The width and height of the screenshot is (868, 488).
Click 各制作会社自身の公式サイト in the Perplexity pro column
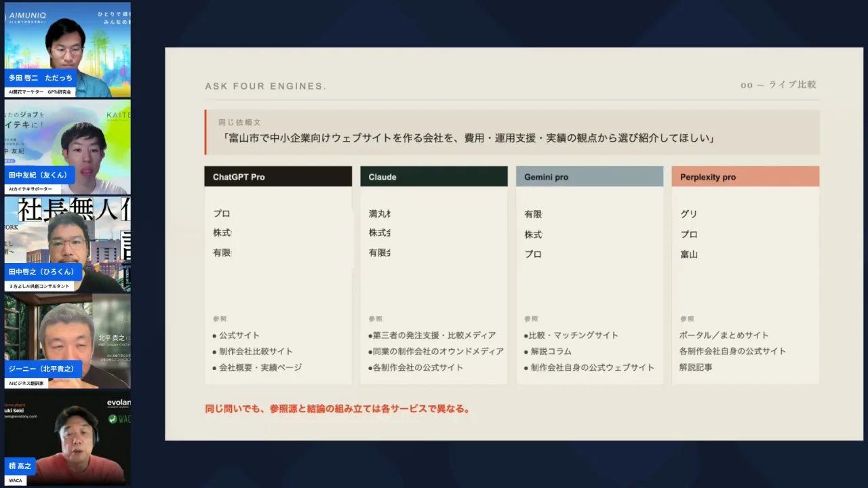coord(732,351)
